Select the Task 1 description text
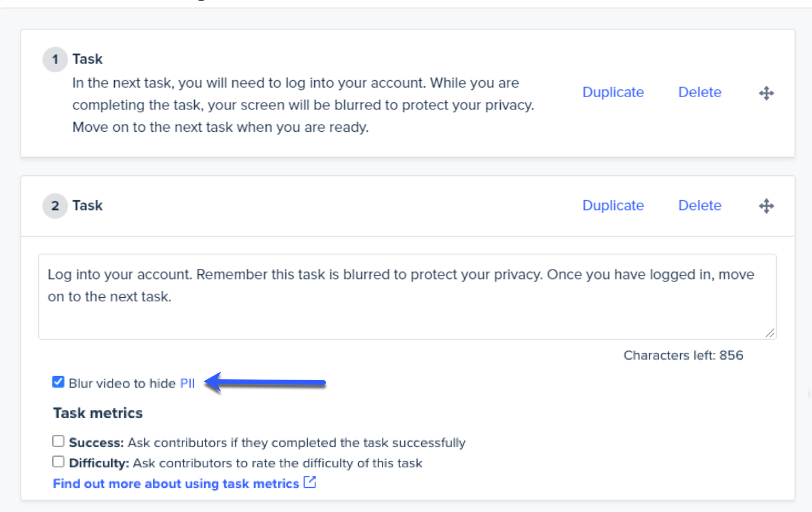 [303, 105]
